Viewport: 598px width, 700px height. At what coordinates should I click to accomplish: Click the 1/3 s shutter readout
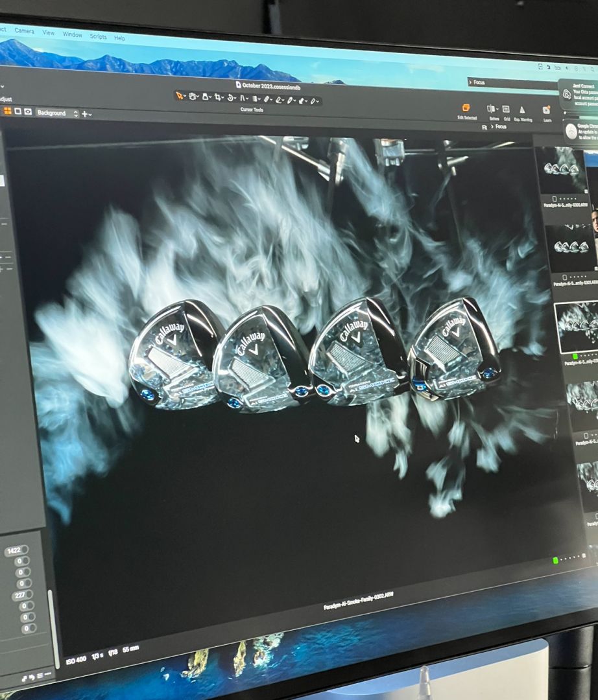97,656
